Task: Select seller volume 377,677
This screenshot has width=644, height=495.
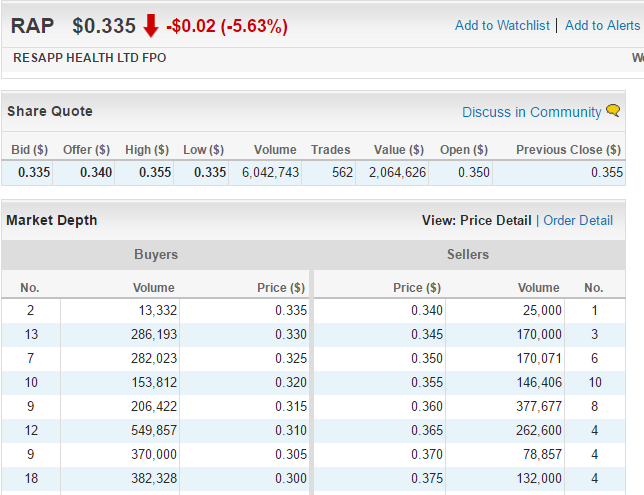Action: tap(539, 407)
